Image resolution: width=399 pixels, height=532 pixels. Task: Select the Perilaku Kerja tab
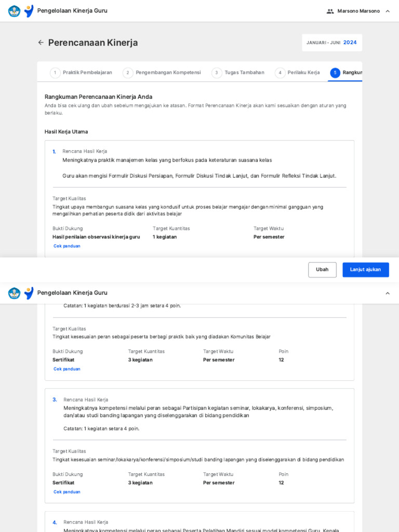point(303,73)
